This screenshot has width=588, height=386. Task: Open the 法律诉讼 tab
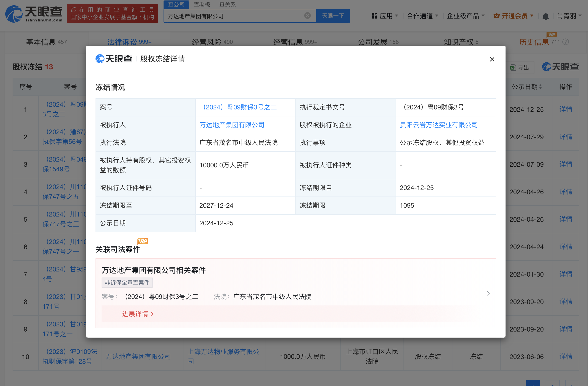129,42
